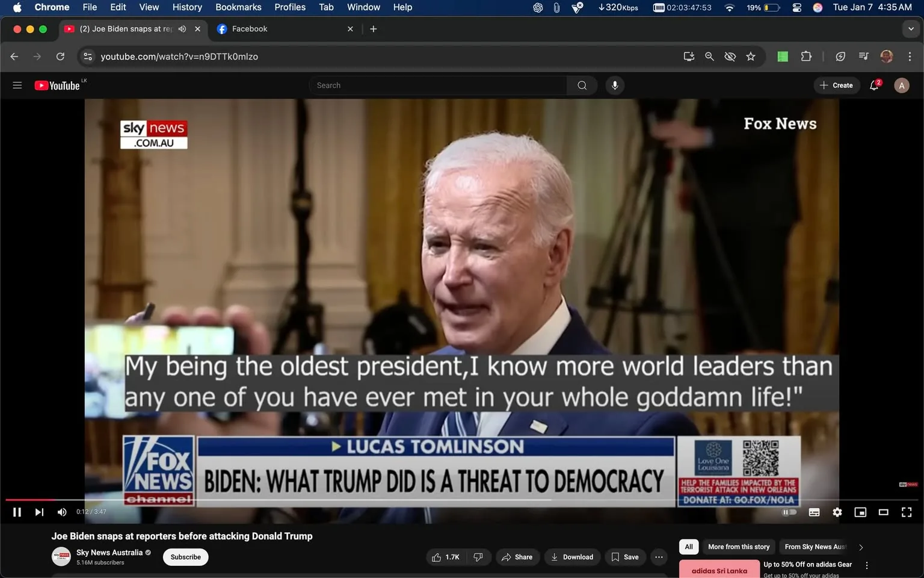
Task: Bookmark the page with the star icon
Action: pyautogui.click(x=750, y=56)
